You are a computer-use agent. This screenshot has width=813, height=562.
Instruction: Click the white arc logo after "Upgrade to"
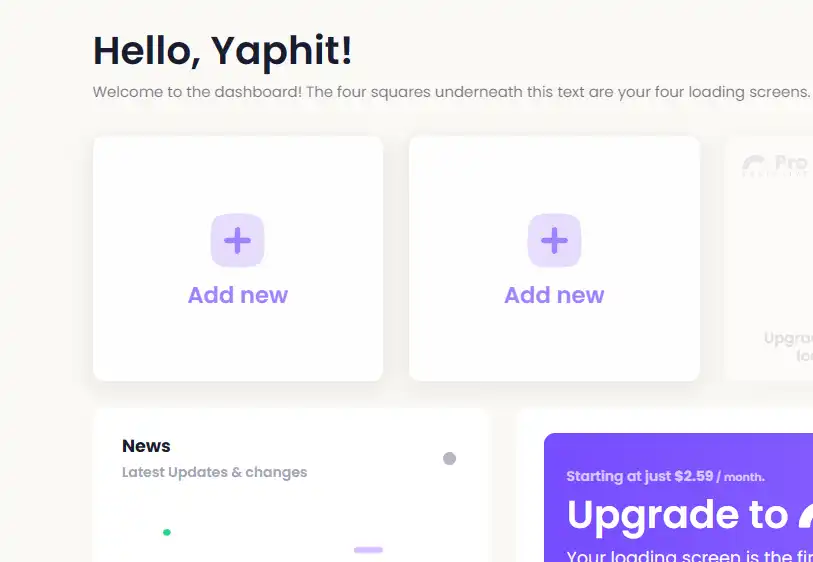tap(806, 516)
